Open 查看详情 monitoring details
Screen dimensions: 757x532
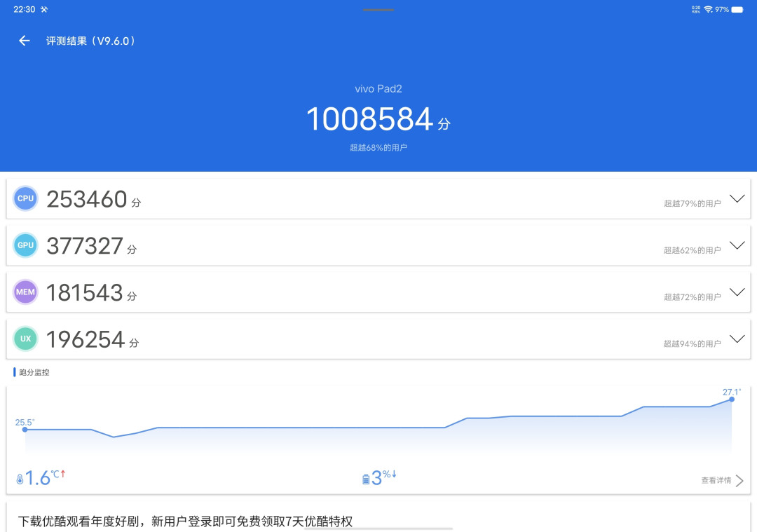[x=716, y=480]
